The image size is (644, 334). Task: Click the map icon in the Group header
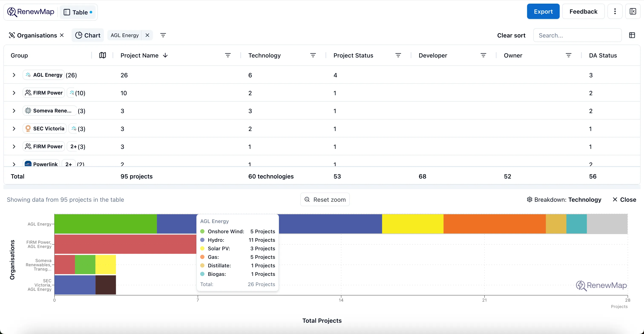[103, 55]
